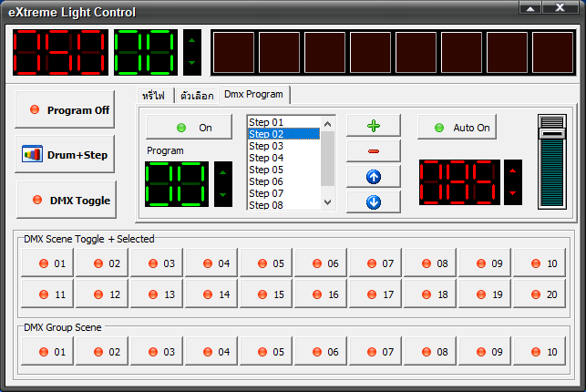
Task: Switch to the ตัวเลือก tab
Action: 197,96
